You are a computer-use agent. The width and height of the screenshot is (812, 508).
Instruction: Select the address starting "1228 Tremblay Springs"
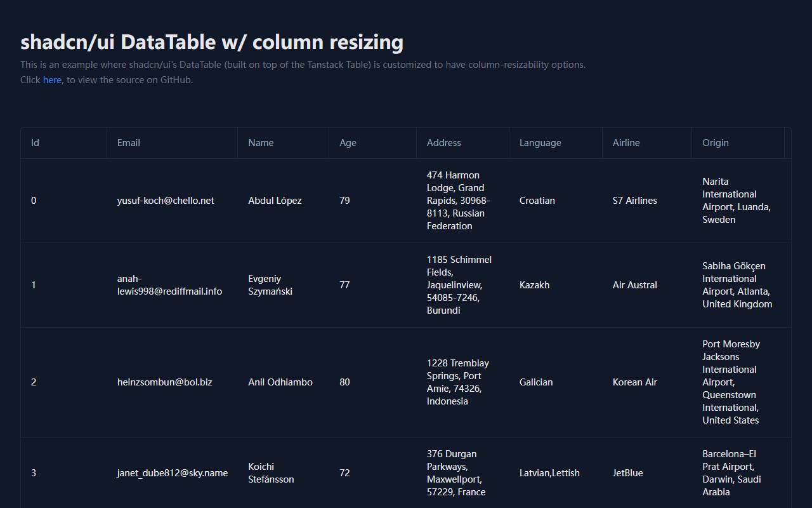458,382
